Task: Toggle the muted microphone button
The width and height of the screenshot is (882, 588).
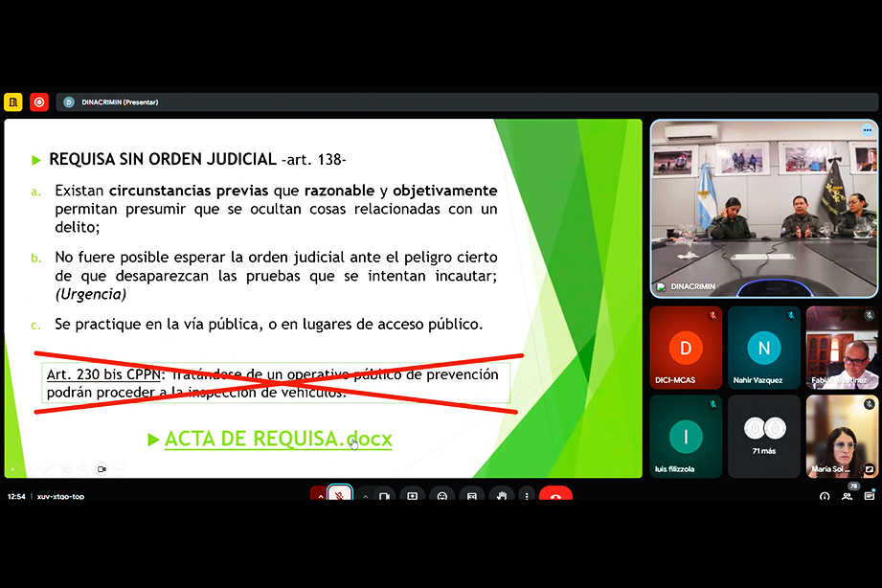Action: point(340,495)
